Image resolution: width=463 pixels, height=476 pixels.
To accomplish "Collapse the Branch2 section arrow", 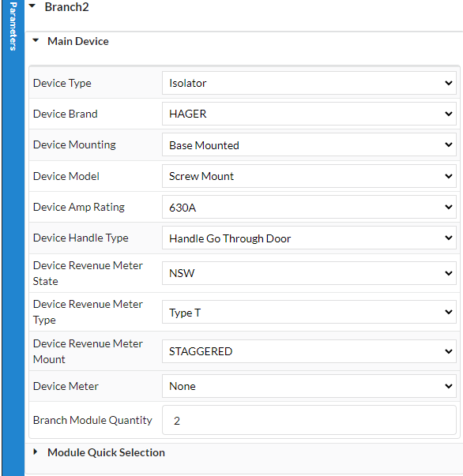I will pos(32,6).
